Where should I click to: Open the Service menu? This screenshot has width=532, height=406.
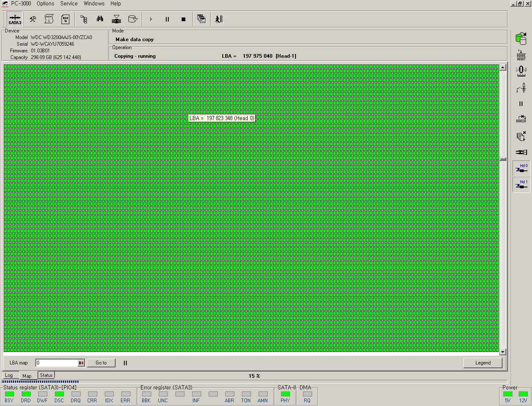(x=69, y=3)
